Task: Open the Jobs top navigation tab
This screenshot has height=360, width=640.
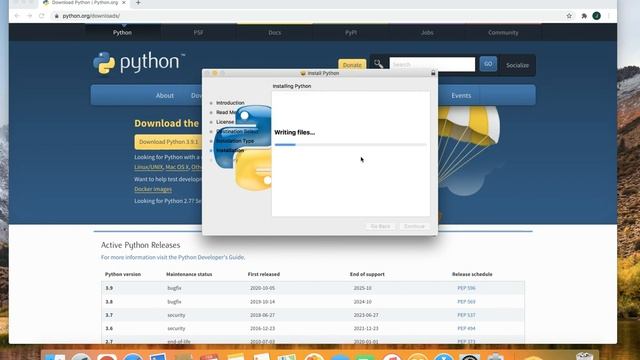Action: point(427,33)
